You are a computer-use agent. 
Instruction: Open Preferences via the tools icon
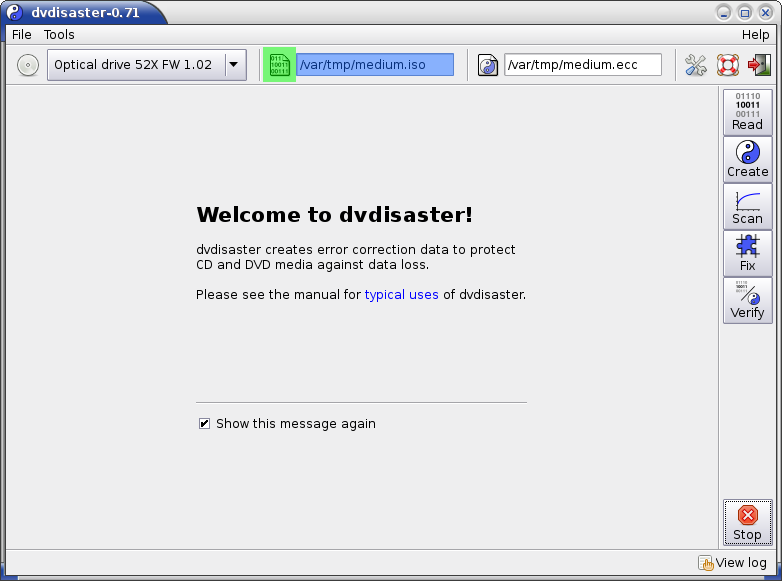[x=695, y=65]
